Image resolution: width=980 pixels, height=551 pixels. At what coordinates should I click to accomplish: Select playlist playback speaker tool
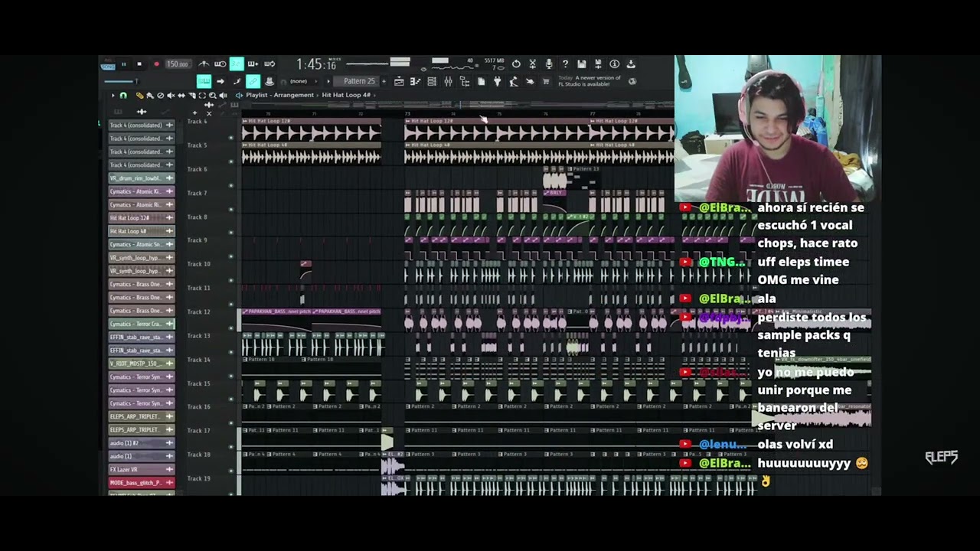[223, 96]
